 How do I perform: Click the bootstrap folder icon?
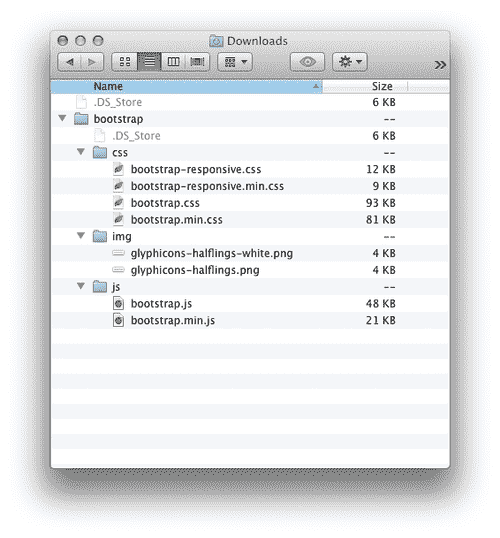[81, 119]
